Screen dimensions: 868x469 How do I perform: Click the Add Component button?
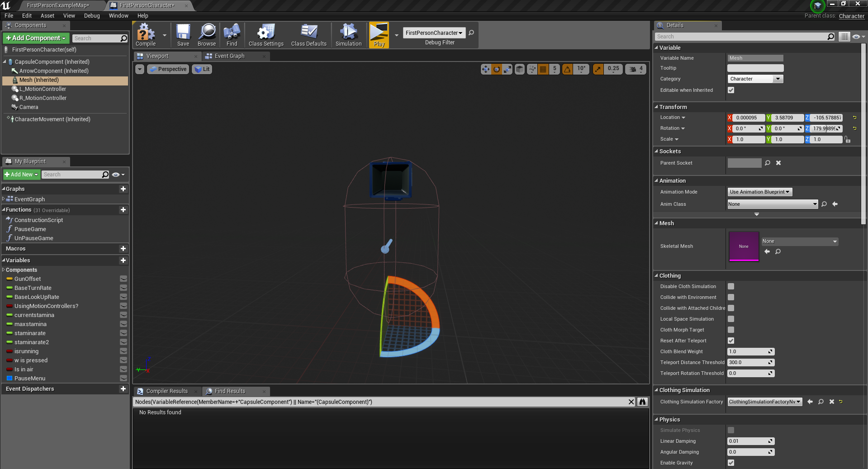36,38
